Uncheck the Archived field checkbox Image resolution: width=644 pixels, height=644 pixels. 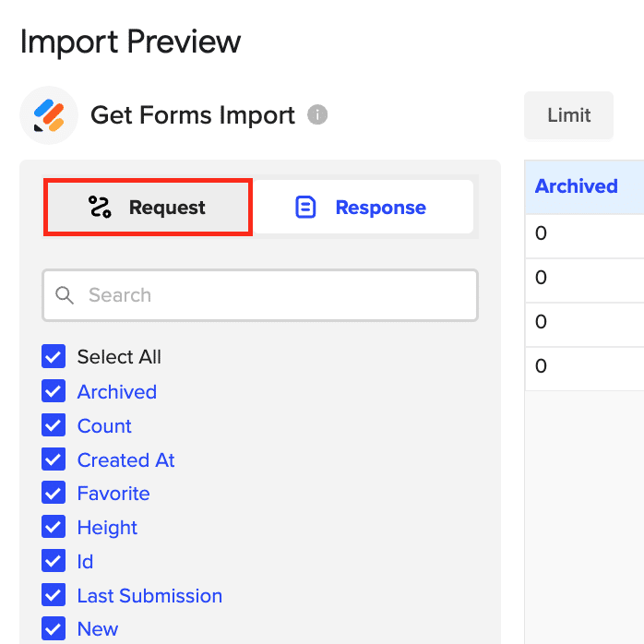54,391
